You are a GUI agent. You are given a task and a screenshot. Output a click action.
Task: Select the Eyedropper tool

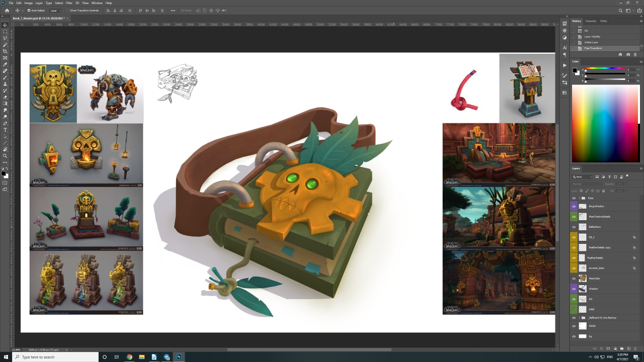(x=5, y=64)
